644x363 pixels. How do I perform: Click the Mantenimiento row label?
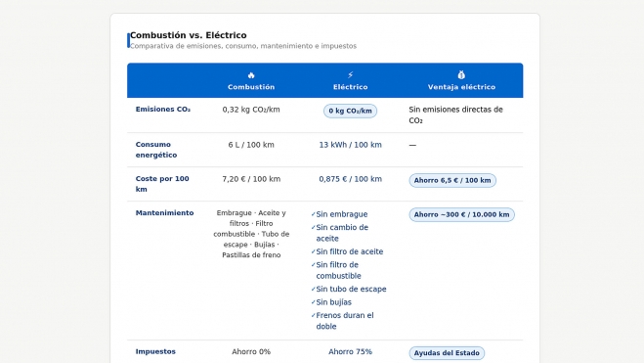click(164, 213)
